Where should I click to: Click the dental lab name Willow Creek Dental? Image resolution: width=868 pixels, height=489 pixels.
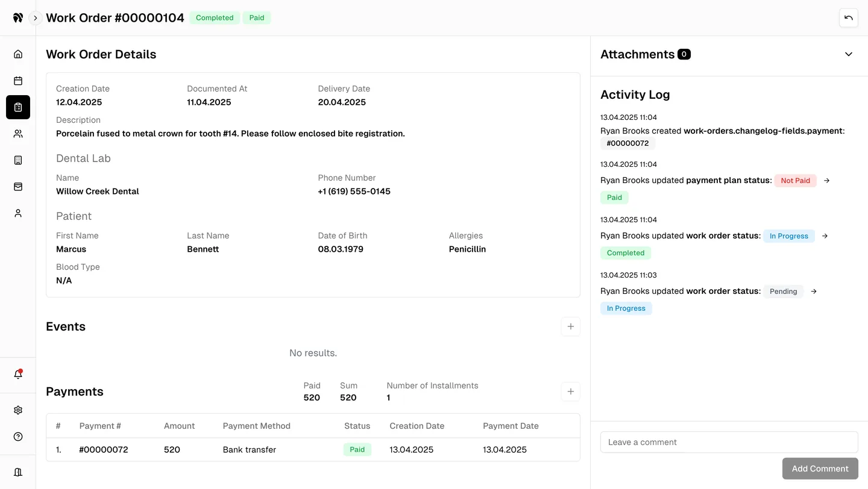pos(98,192)
